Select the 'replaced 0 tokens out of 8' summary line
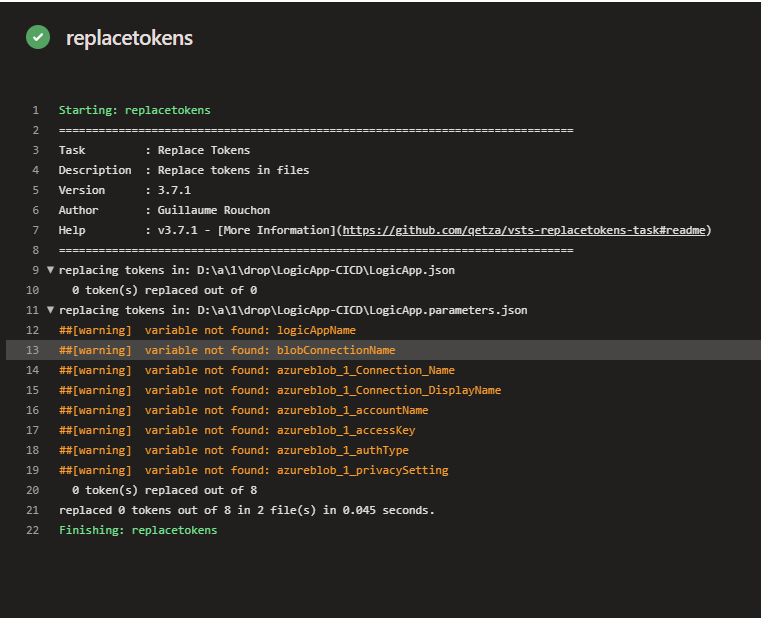 (247, 510)
